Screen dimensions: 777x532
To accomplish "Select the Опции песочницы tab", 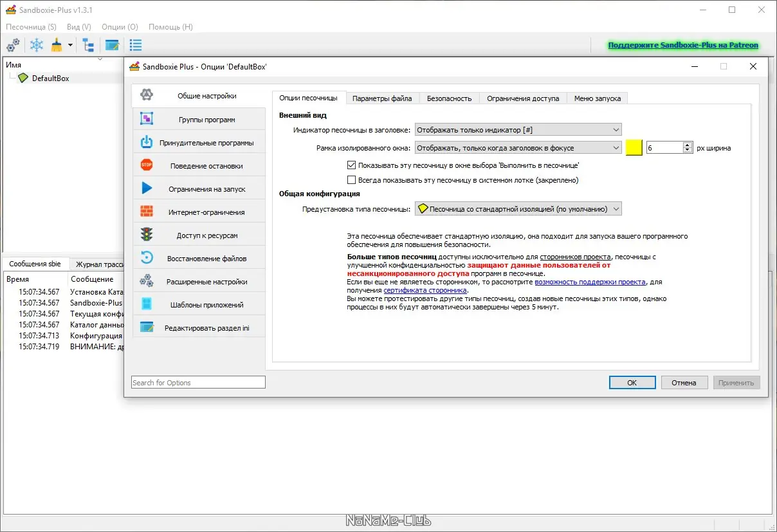I will [308, 98].
